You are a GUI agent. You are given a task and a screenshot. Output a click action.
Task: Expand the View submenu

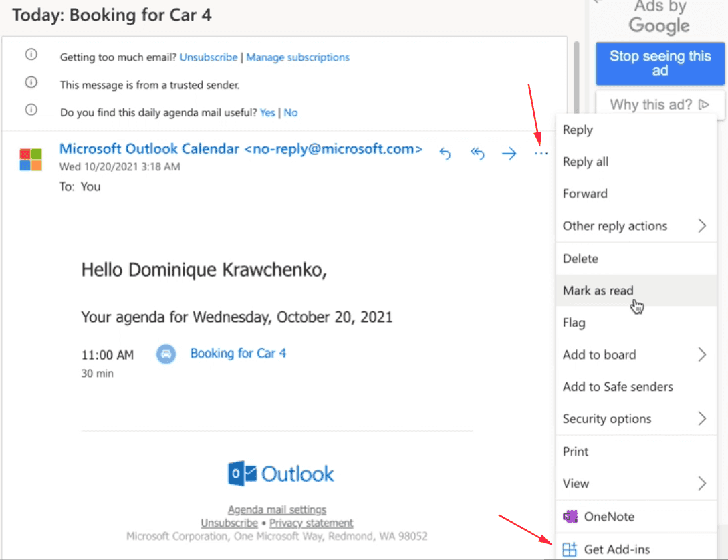pos(702,483)
